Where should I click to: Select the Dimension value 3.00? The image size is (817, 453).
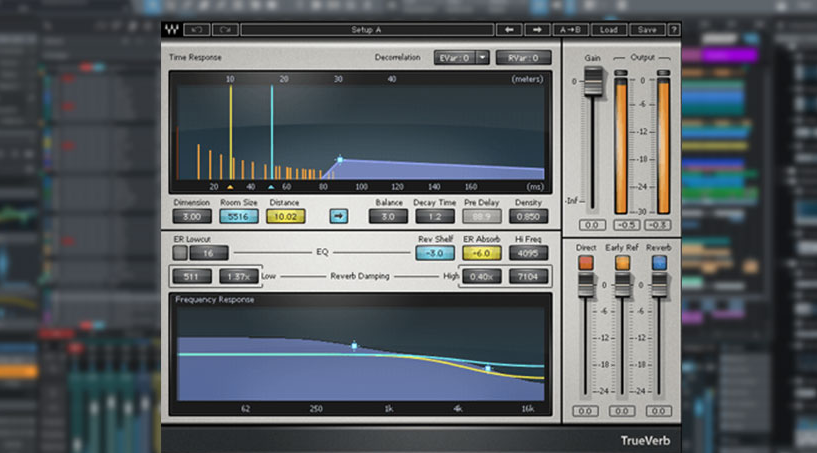tap(192, 216)
